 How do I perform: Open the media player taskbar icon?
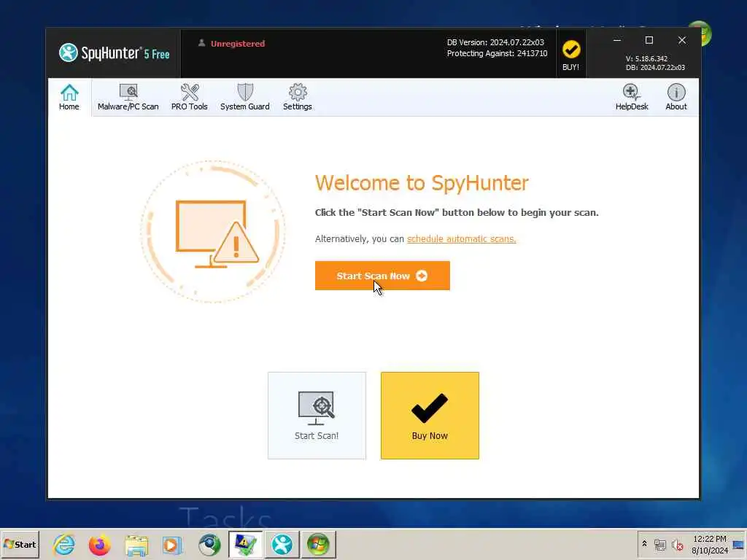click(172, 545)
